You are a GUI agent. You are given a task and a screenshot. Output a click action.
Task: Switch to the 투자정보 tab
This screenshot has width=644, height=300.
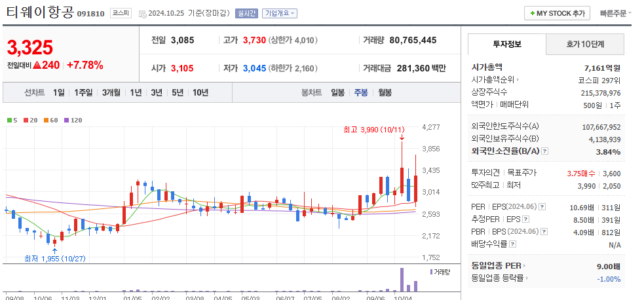point(507,45)
